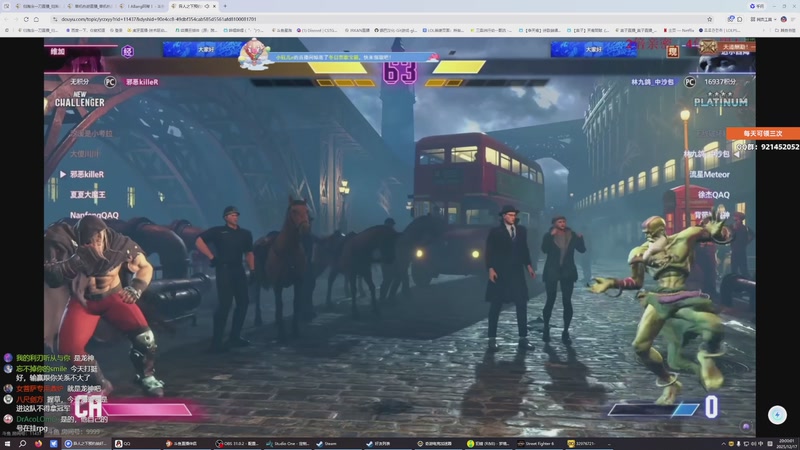Click DrAcoL username in chat overlay

click(x=36, y=419)
